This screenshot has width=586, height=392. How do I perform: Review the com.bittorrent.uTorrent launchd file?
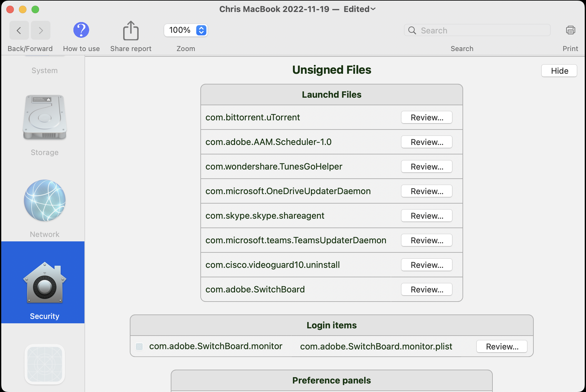coord(427,118)
